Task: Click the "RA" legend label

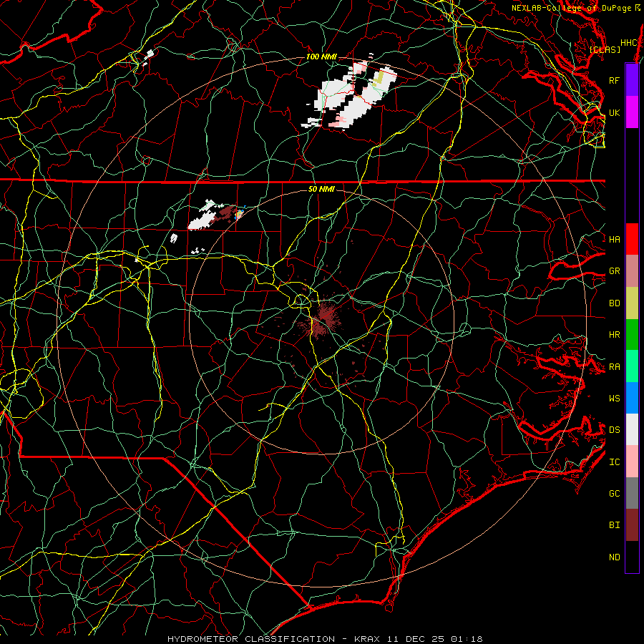Action: 614,366
